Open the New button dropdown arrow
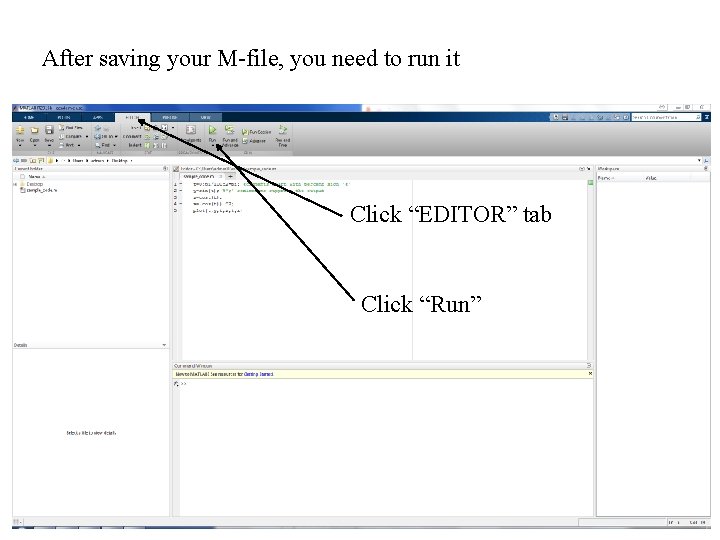Viewport: 720px width, 540px height. click(20, 146)
